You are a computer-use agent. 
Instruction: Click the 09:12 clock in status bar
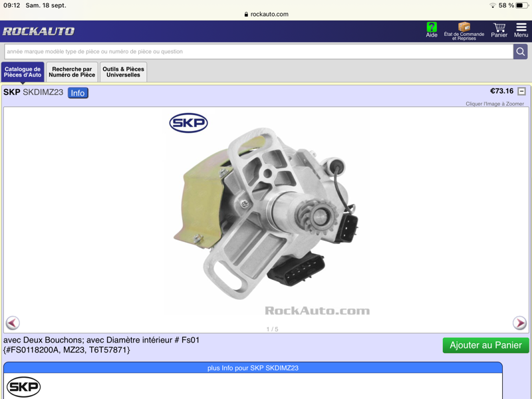12,5
